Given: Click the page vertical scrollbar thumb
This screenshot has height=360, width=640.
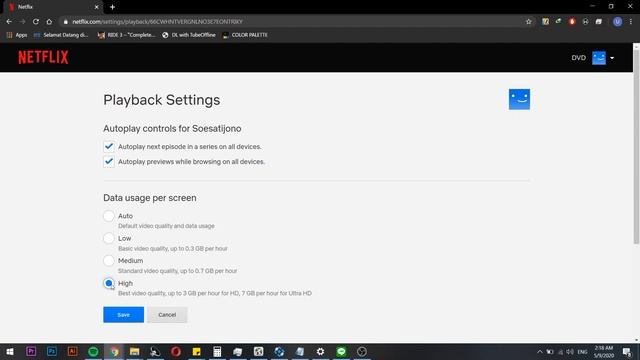Looking at the screenshot, I should 636,147.
